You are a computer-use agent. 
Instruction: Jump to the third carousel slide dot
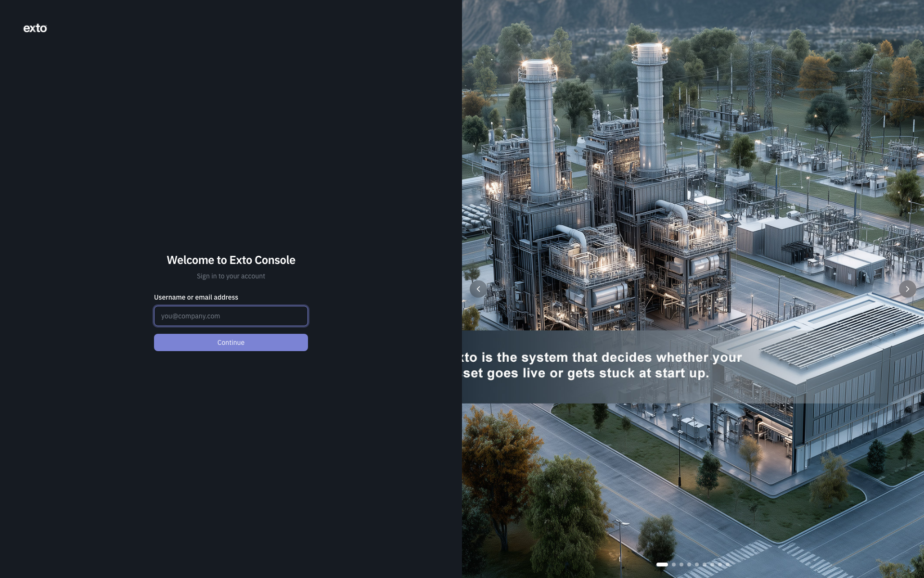coord(681,565)
